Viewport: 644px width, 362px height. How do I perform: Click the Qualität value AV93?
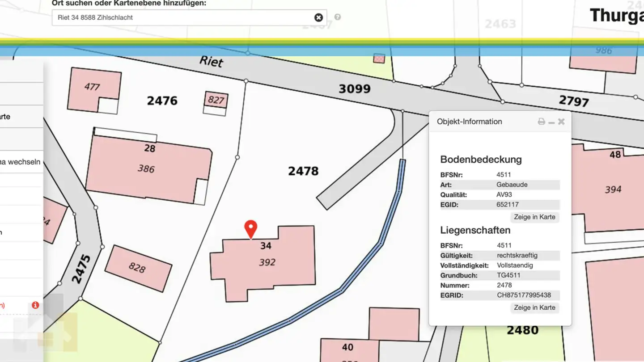[x=504, y=195]
